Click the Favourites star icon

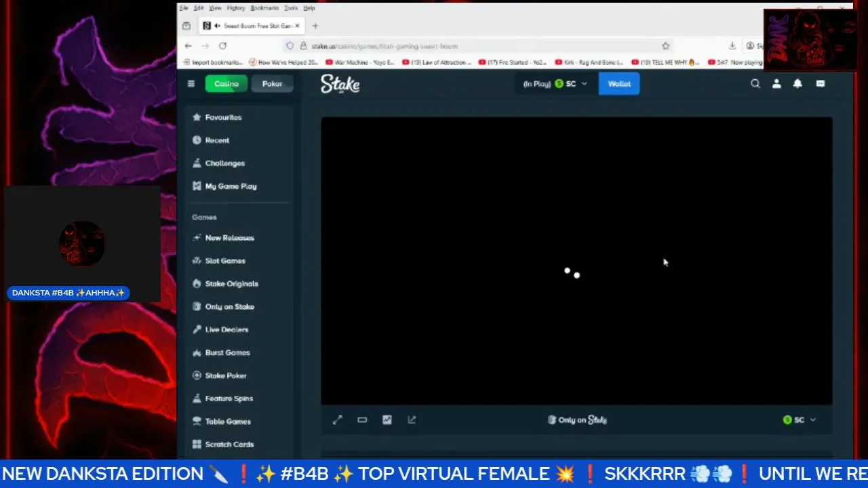[197, 117]
